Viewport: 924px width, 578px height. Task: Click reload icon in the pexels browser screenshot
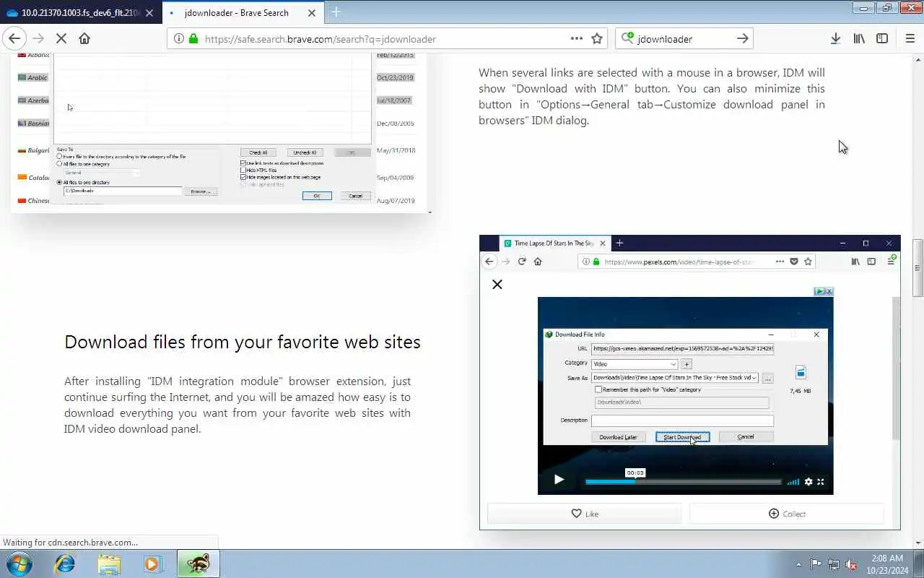[522, 262]
